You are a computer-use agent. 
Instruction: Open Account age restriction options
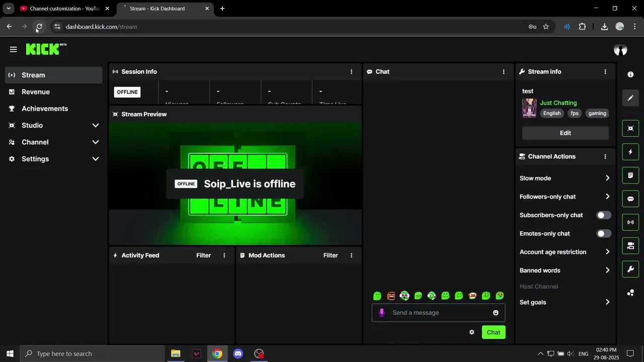pyautogui.click(x=565, y=252)
